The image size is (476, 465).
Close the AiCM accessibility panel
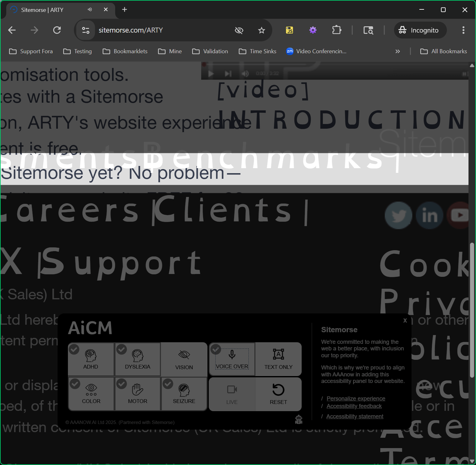[405, 320]
